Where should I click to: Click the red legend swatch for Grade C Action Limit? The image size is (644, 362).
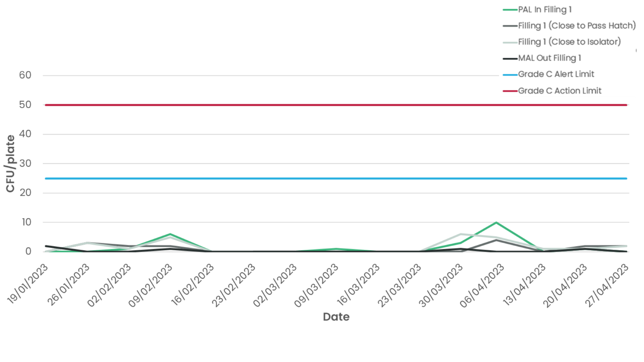tap(510, 91)
